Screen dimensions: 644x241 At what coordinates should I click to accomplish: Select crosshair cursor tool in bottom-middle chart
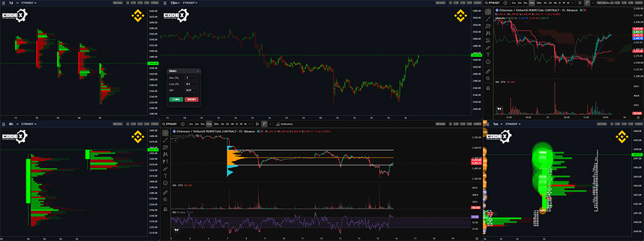click(166, 133)
